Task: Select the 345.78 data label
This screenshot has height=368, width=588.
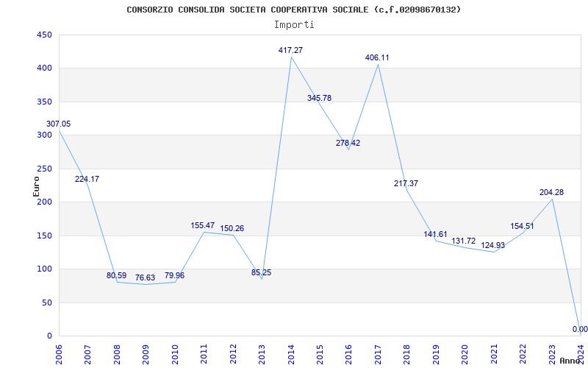Action: click(319, 98)
